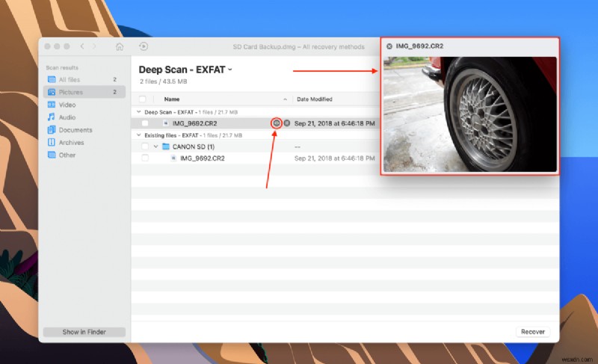
Task: Collapse the CANON SD (1) folder
Action: (155, 146)
